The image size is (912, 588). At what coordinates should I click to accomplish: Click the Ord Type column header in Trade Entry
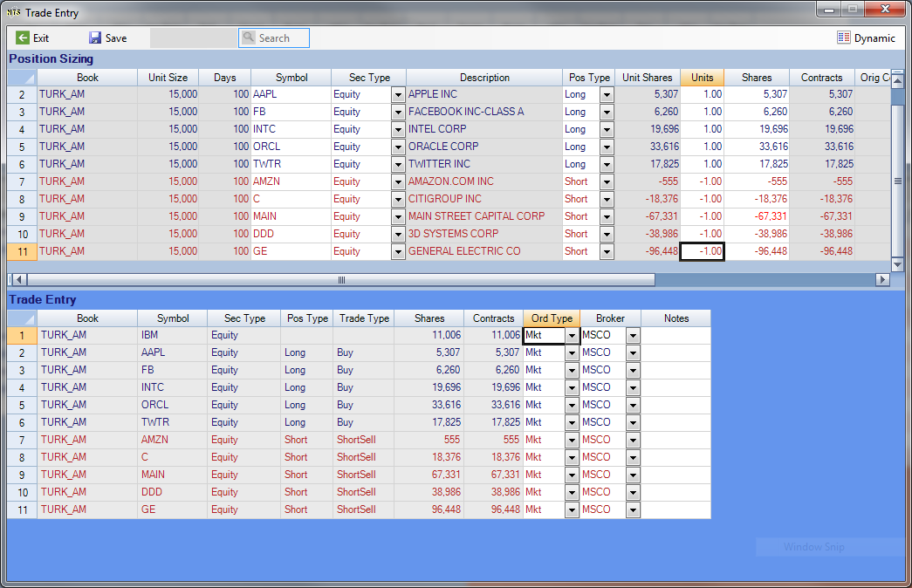(552, 318)
